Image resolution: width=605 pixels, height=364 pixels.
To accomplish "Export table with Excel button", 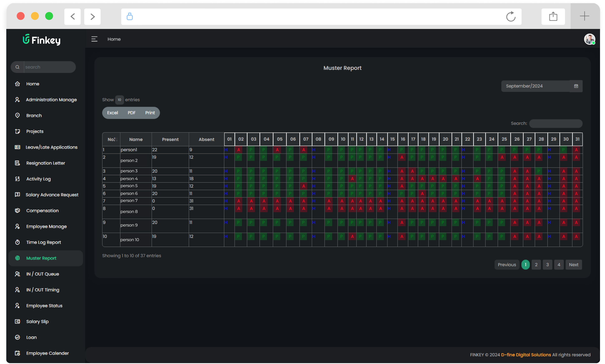I will [x=113, y=113].
